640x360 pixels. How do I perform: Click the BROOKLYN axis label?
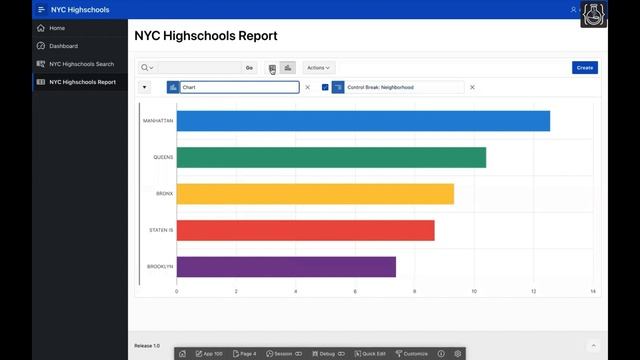click(x=160, y=267)
